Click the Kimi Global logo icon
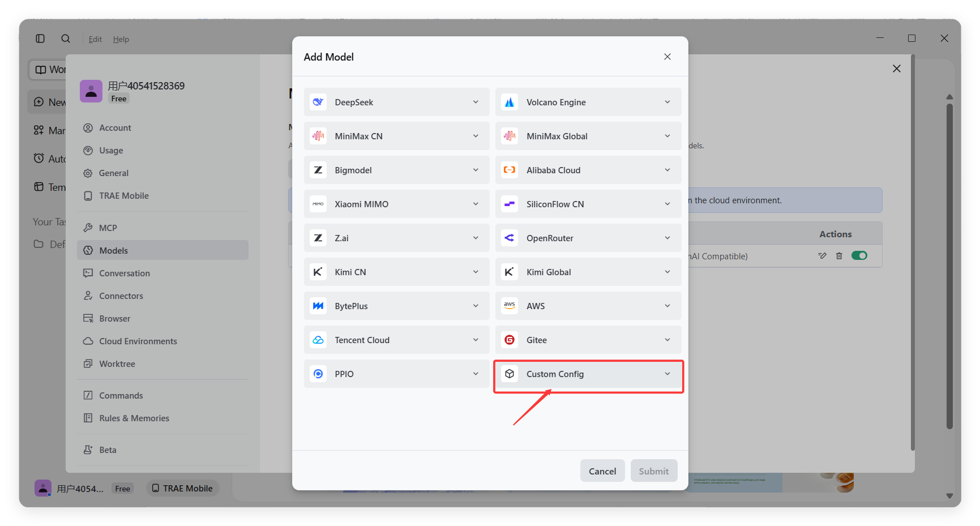 pos(510,272)
